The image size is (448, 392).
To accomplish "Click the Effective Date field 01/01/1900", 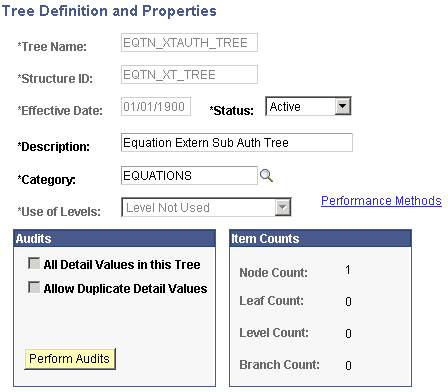I will 156,107.
